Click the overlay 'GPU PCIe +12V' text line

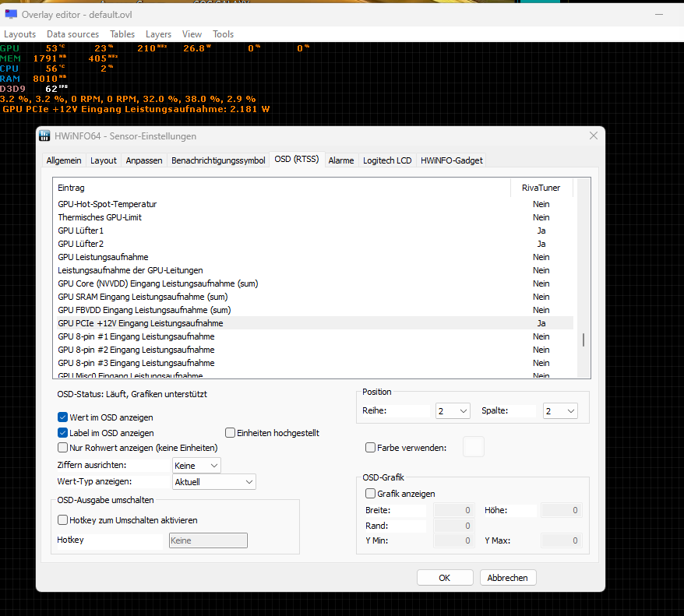click(x=136, y=109)
